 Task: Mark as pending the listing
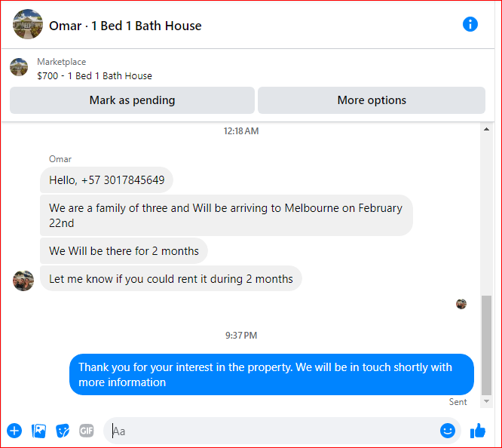point(132,100)
